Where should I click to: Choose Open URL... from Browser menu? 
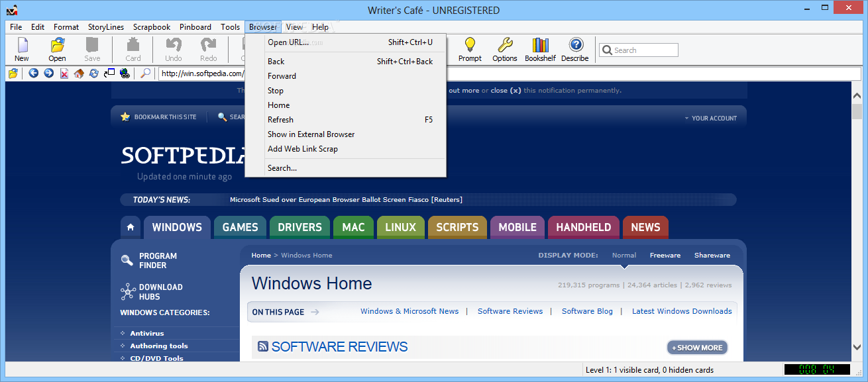[x=345, y=42]
